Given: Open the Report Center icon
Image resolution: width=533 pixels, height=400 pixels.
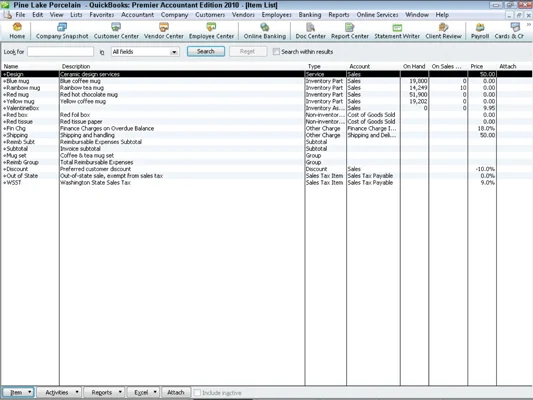Looking at the screenshot, I should 349,31.
